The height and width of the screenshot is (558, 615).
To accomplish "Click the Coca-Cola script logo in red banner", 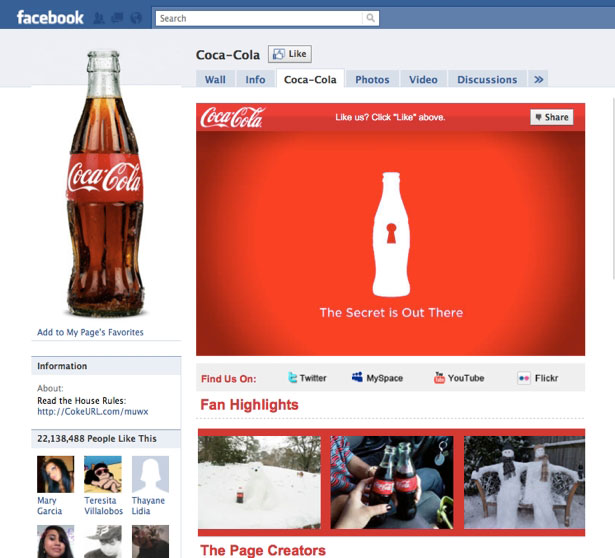I will [233, 117].
